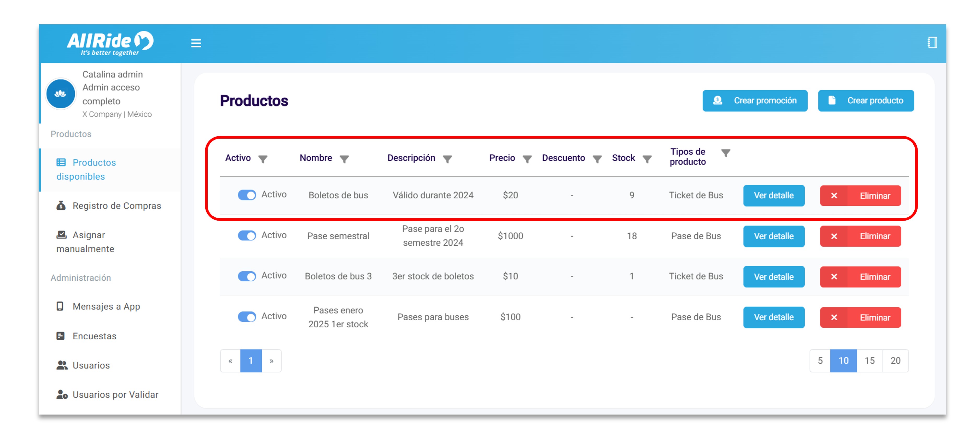This screenshot has height=443, width=980.
Task: Delete Pases enero 2025 1er stock
Action: [861, 317]
